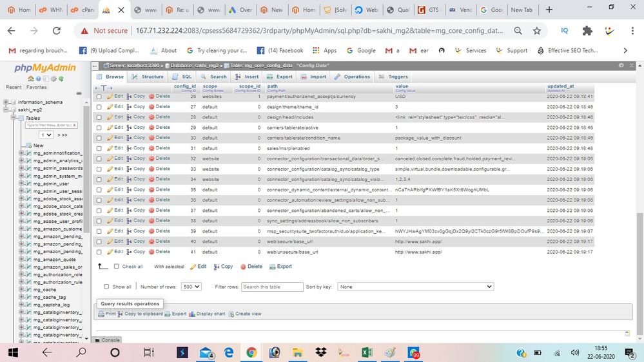The image size is (644, 362).
Task: Open the Sort by key dropdown
Action: click(416, 287)
